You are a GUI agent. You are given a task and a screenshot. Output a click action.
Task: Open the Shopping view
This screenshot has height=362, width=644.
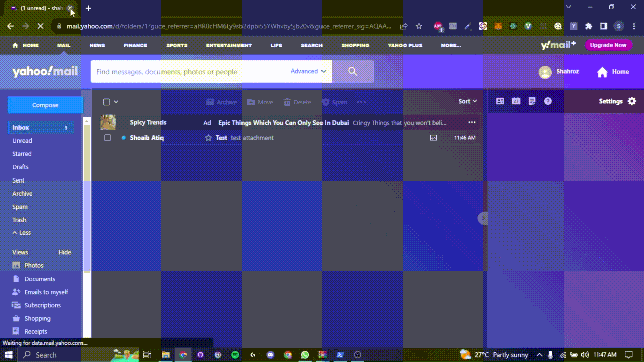tap(31, 318)
